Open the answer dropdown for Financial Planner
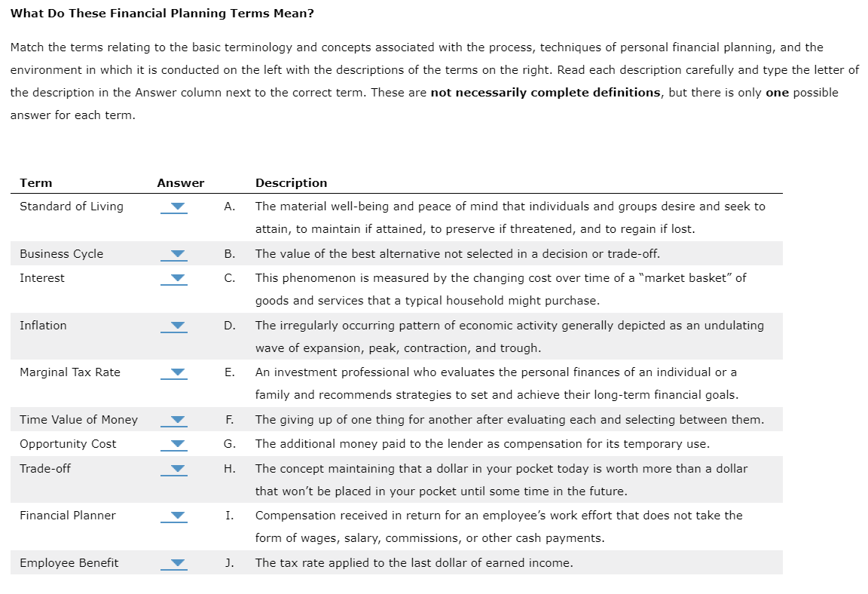This screenshot has height=594, width=868. [174, 516]
